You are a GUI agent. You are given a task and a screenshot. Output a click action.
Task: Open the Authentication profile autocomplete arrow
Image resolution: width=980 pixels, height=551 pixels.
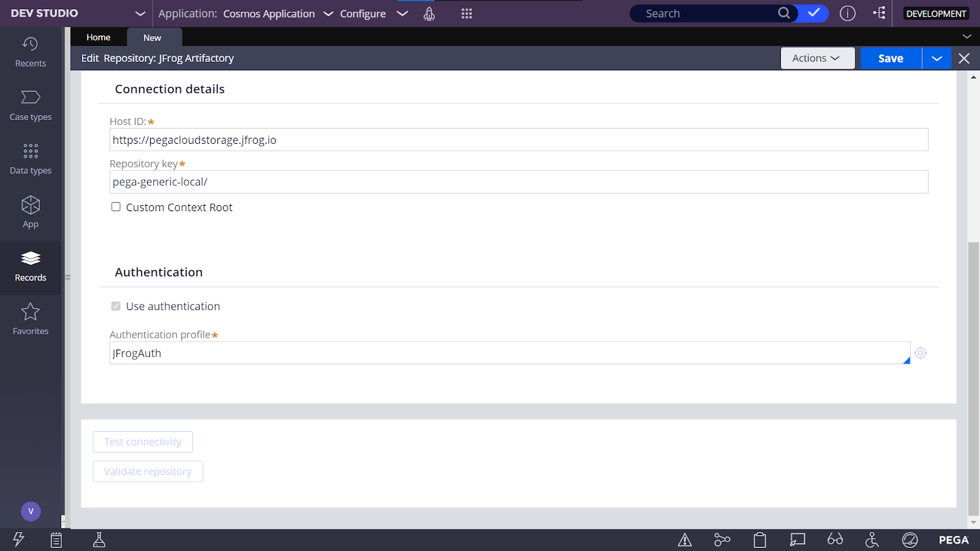(907, 361)
